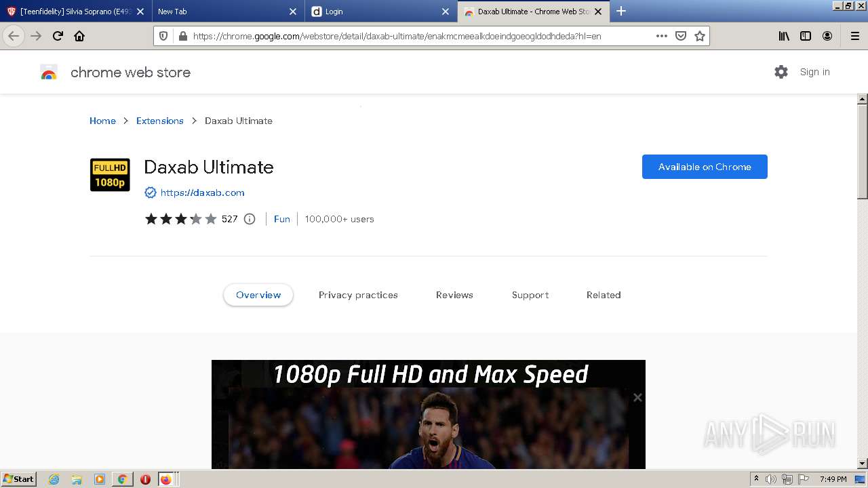The height and width of the screenshot is (488, 868).
Task: Click the scrollbar down arrow
Action: [x=863, y=464]
